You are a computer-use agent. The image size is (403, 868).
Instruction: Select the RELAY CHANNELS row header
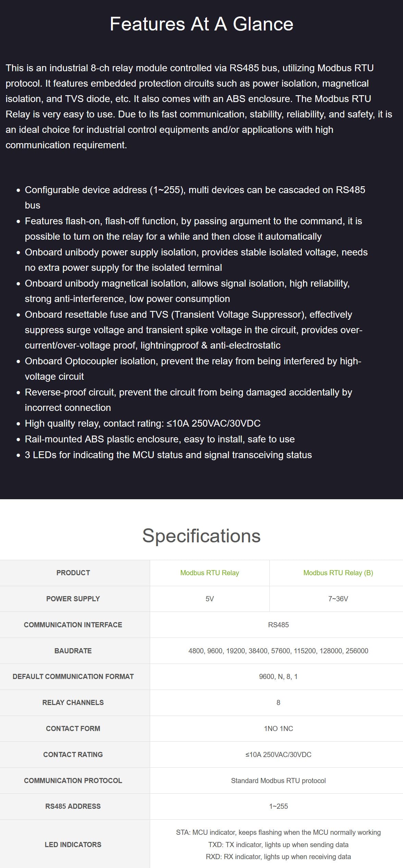tap(73, 702)
